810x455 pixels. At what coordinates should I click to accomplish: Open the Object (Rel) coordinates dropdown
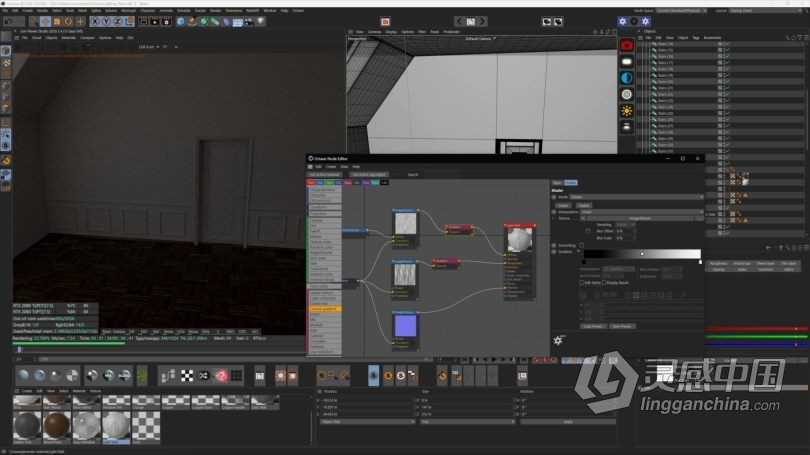coord(368,422)
